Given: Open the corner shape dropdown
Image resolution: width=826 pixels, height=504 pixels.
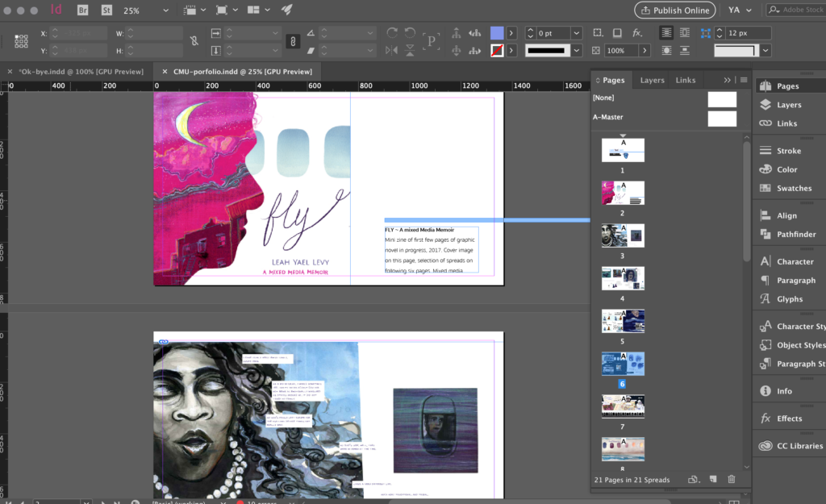Looking at the screenshot, I should pyautogui.click(x=766, y=51).
